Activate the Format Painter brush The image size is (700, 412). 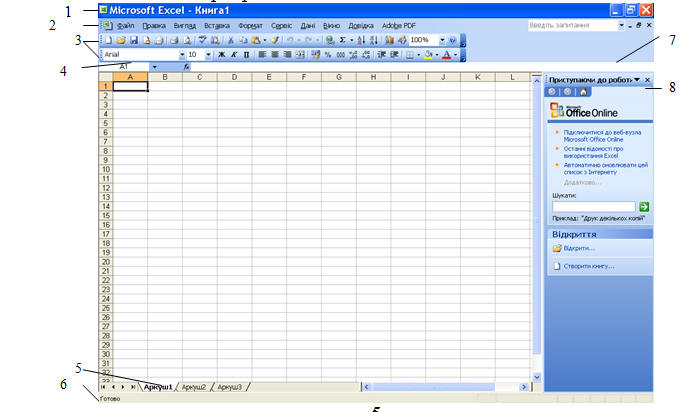[x=274, y=40]
